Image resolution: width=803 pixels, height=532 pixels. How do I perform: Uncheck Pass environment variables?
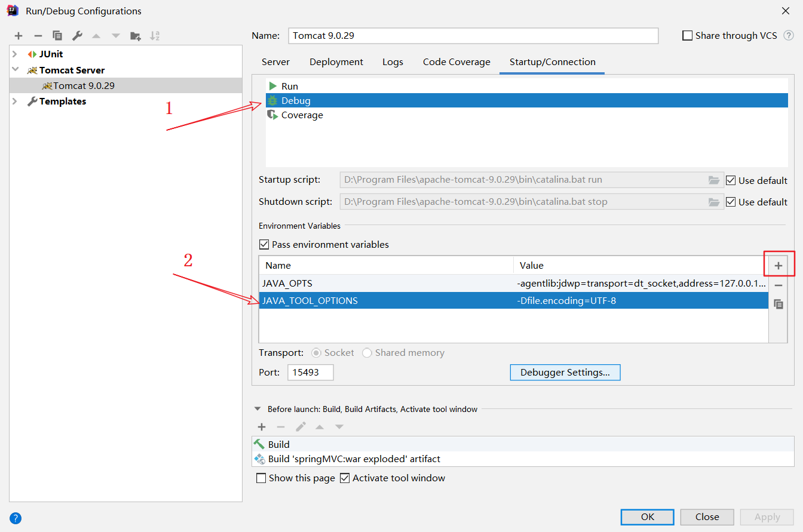tap(263, 244)
